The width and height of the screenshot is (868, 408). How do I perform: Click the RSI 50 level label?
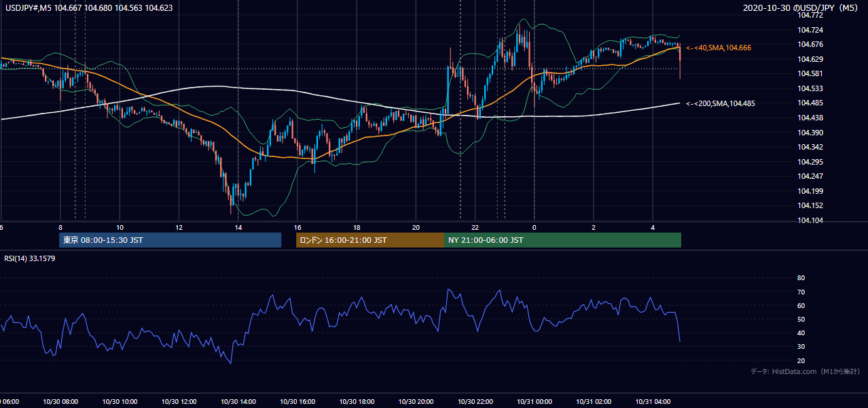[x=801, y=319]
